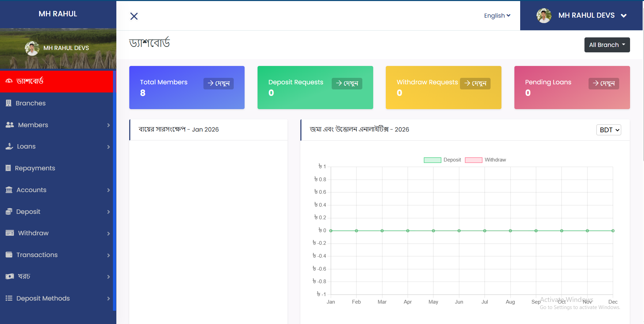Open the English language dropdown
Image resolution: width=644 pixels, height=324 pixels.
(497, 16)
